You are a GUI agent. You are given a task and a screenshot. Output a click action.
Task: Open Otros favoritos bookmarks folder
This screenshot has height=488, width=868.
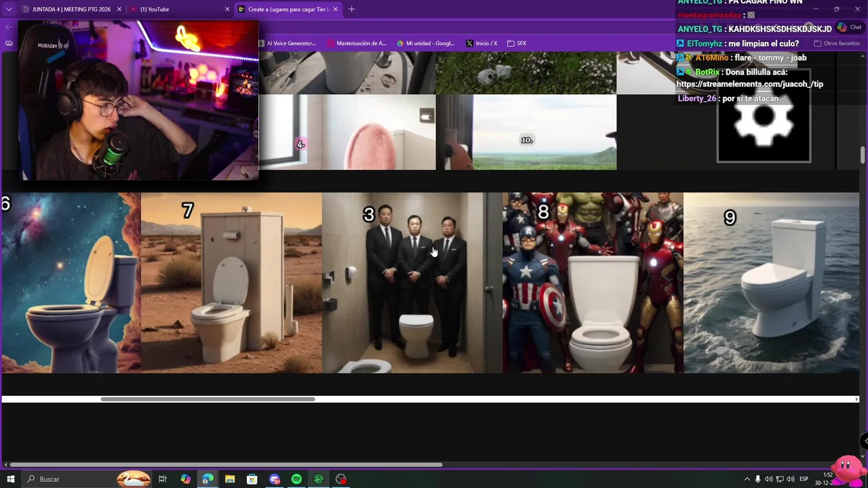click(837, 43)
